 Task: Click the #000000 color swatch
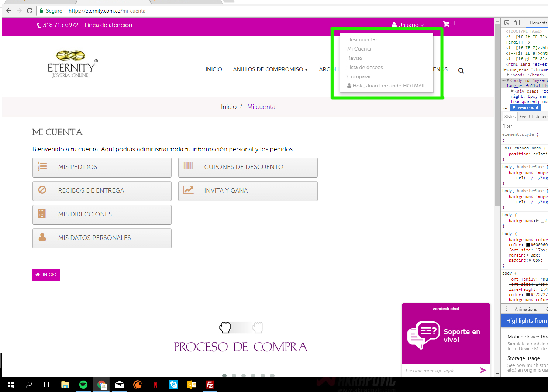pos(528,245)
